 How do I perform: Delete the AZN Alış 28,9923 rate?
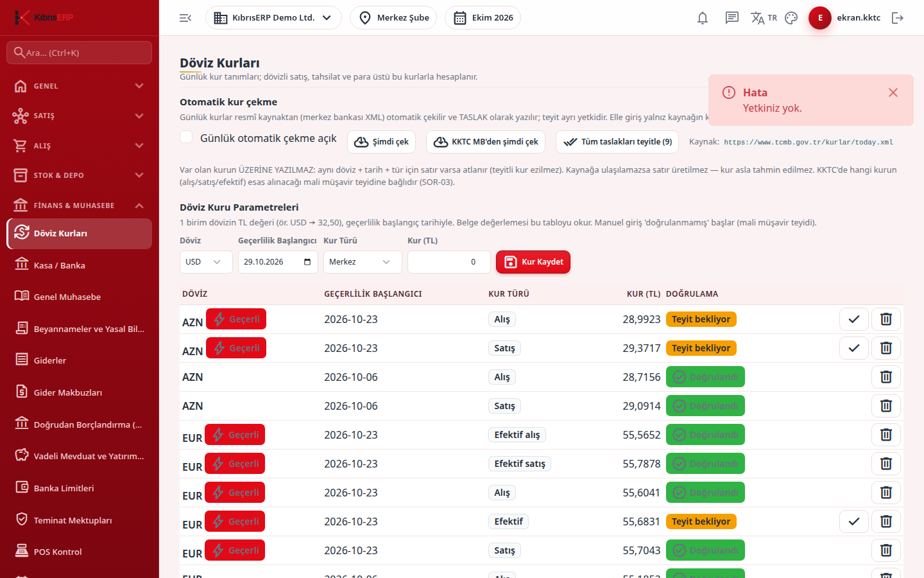tap(886, 319)
